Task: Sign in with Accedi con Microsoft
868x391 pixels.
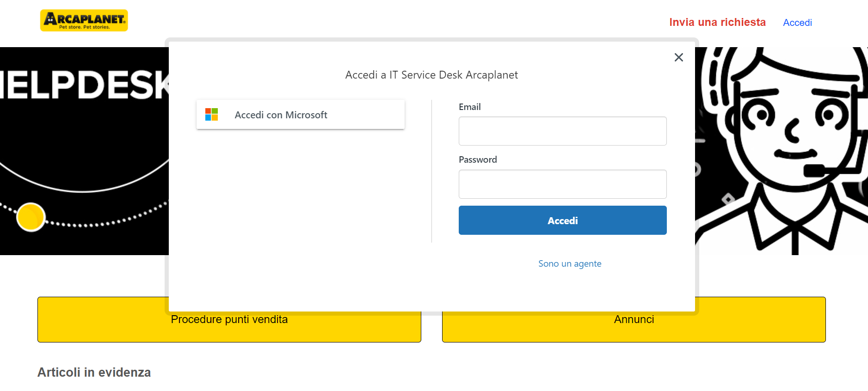Action: pyautogui.click(x=301, y=115)
